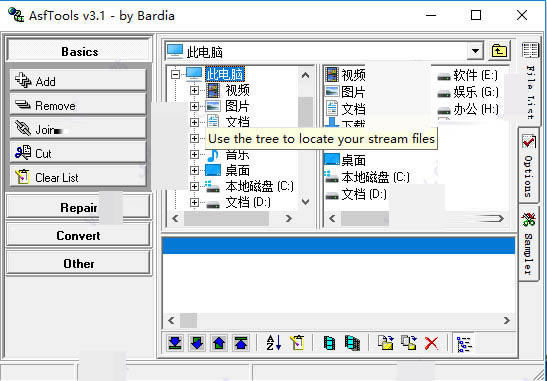Click the multiple film strips icon
This screenshot has height=381, width=547.
coord(352,343)
